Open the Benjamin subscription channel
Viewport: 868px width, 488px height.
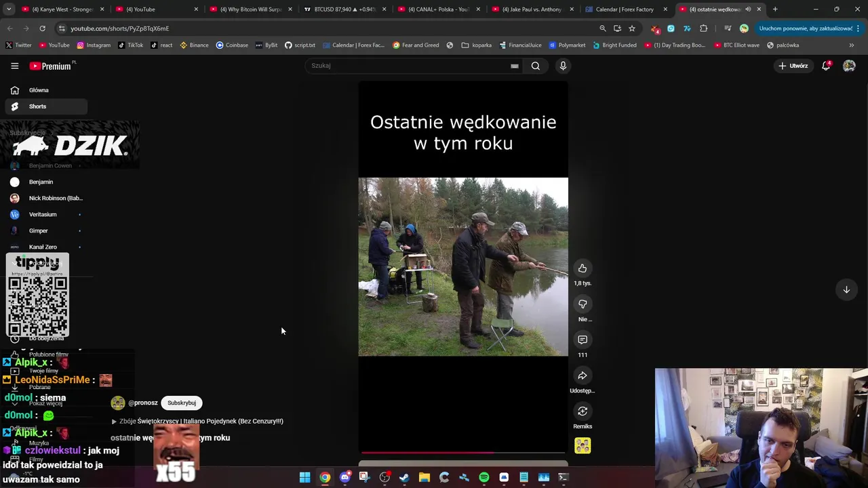pos(46,182)
